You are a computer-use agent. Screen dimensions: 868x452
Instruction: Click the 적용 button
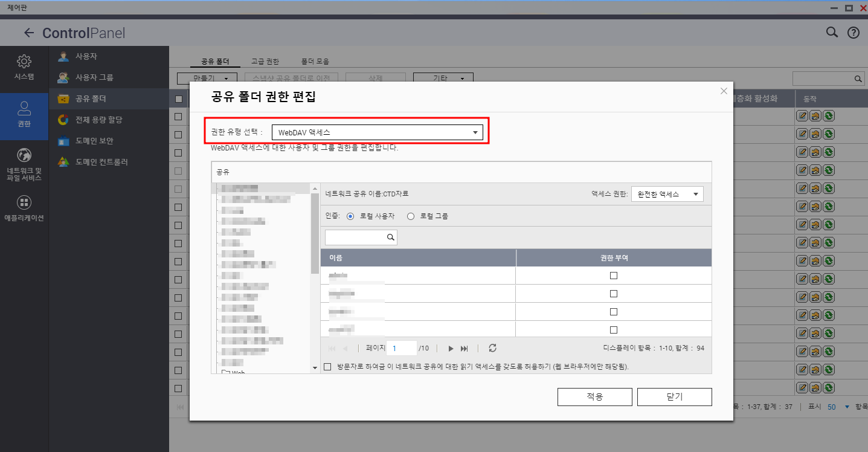click(595, 397)
